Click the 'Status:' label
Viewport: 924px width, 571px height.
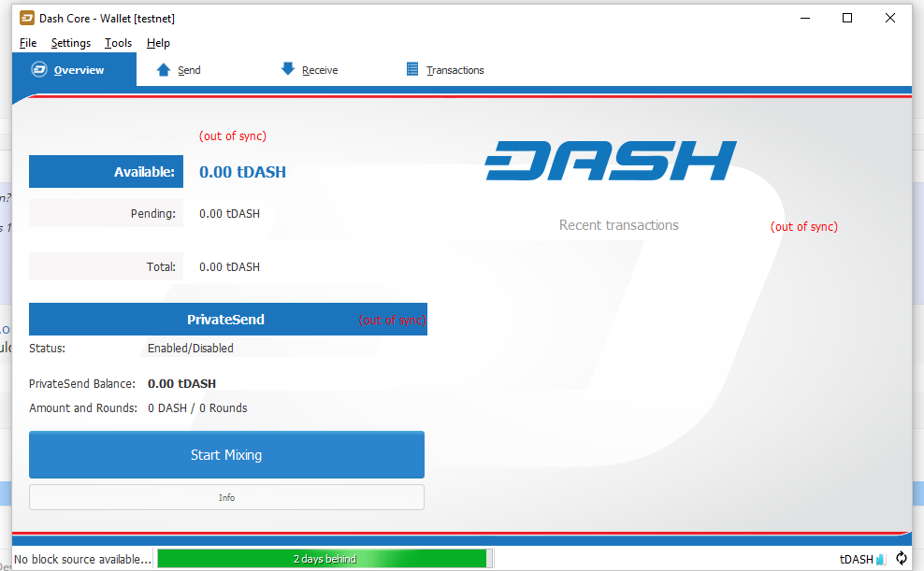point(47,348)
